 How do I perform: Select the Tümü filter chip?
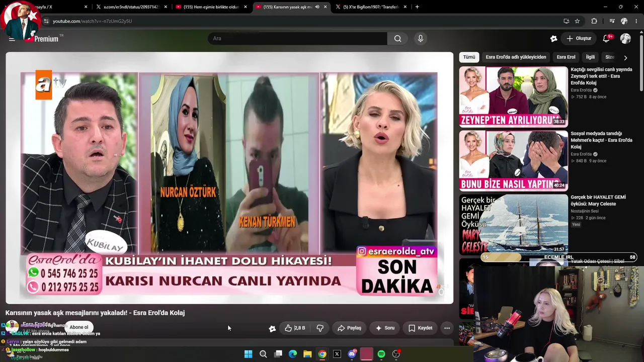(x=469, y=57)
